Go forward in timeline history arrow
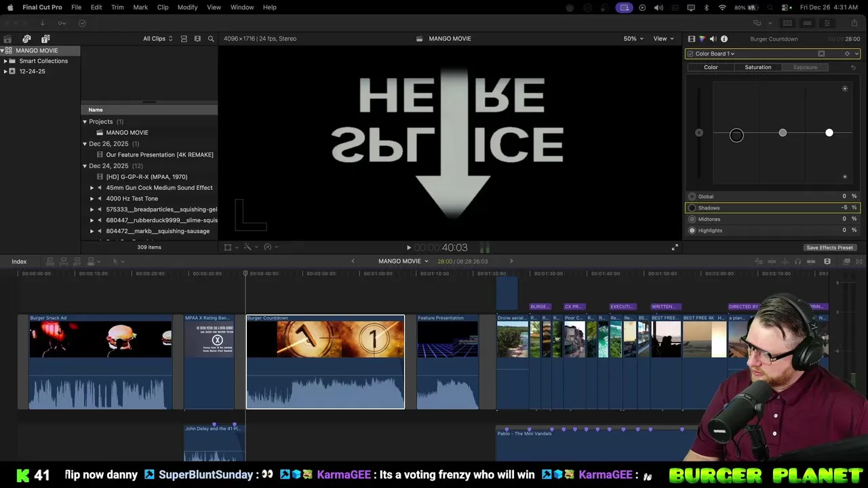The height and width of the screenshot is (488, 868). [x=511, y=261]
